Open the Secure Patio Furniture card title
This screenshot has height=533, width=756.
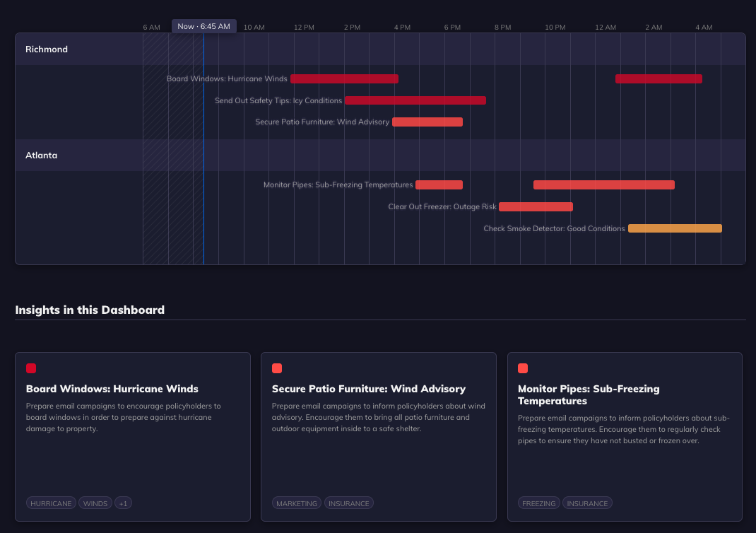click(x=368, y=389)
